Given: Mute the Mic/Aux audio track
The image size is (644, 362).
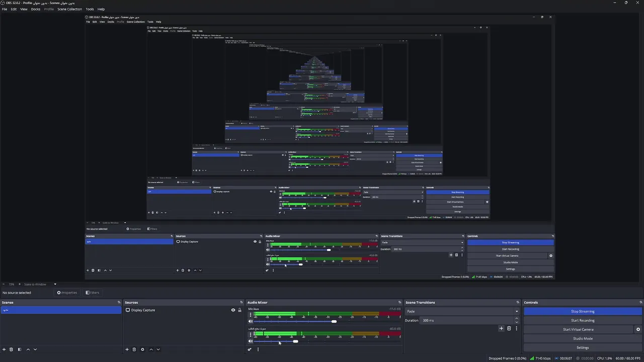Looking at the screenshot, I should [251, 321].
